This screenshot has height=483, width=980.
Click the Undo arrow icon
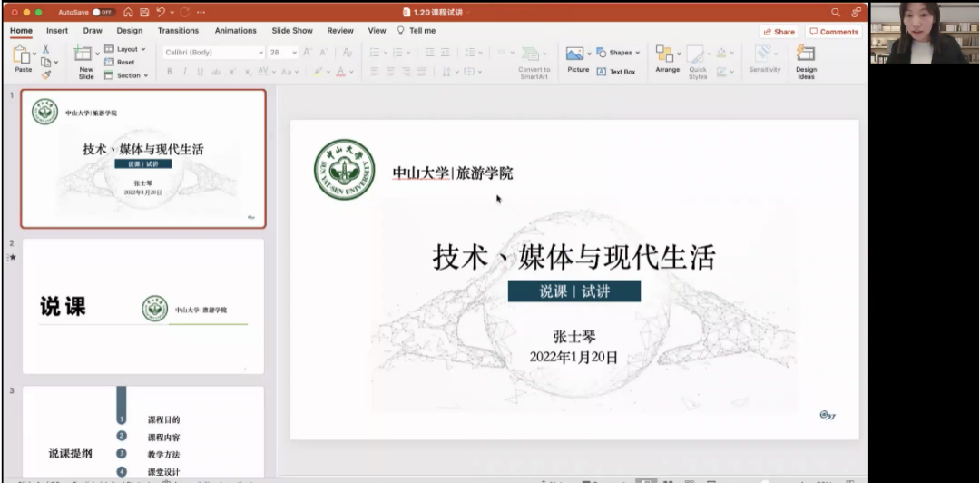tap(162, 12)
